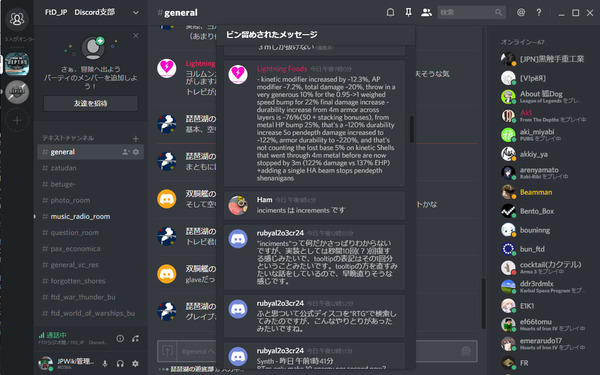The height and width of the screenshot is (375, 600).
Task: Toggle member list icon
Action: tap(426, 13)
